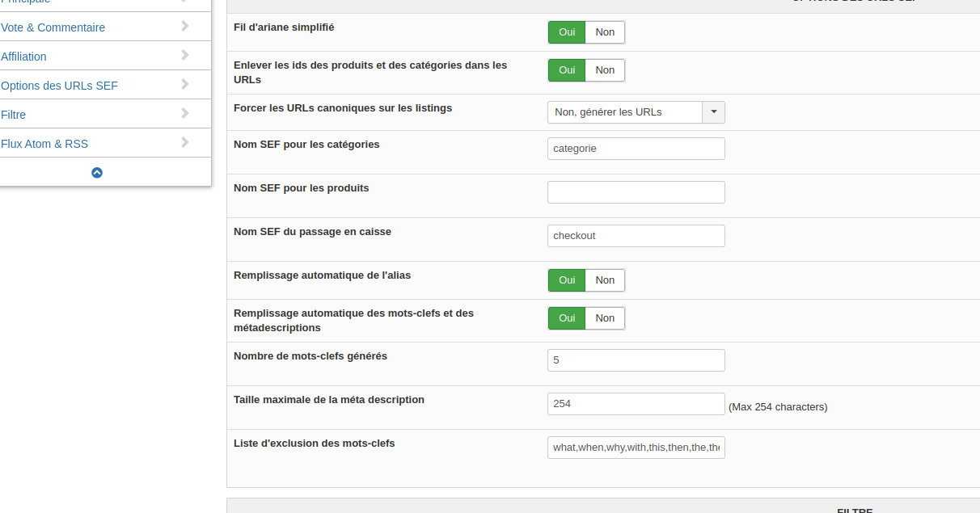Click the chevron icon next to Options des URLs SEF
The image size is (980, 513).
(185, 85)
